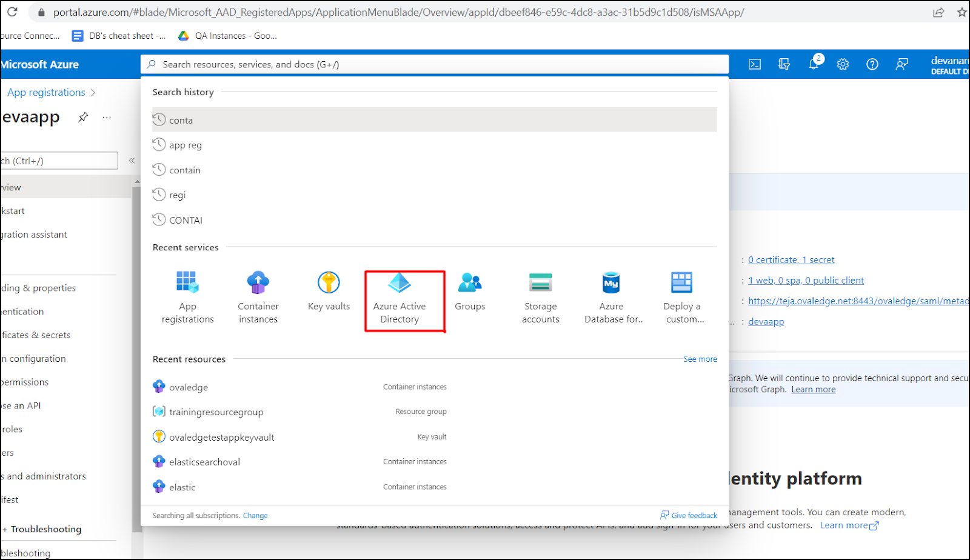Select Overview in the left menu
The height and width of the screenshot is (560, 970).
(x=65, y=187)
